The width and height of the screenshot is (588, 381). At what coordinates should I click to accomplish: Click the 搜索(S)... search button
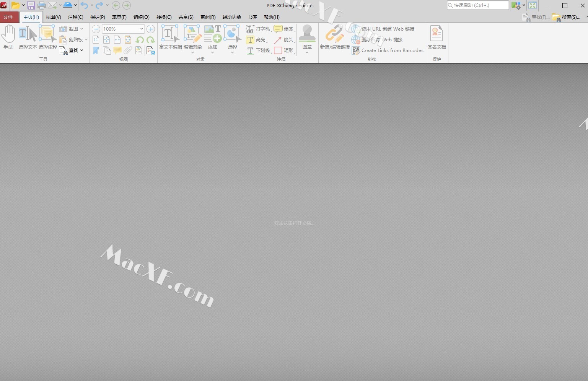tap(567, 17)
